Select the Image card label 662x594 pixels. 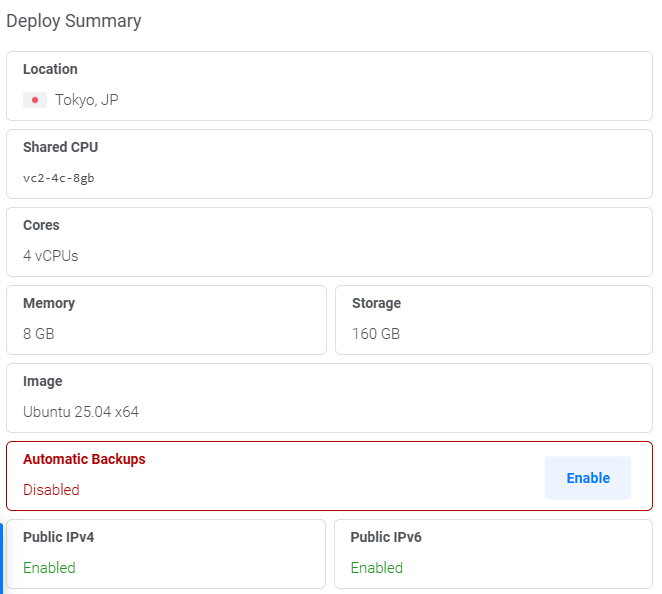coord(42,381)
